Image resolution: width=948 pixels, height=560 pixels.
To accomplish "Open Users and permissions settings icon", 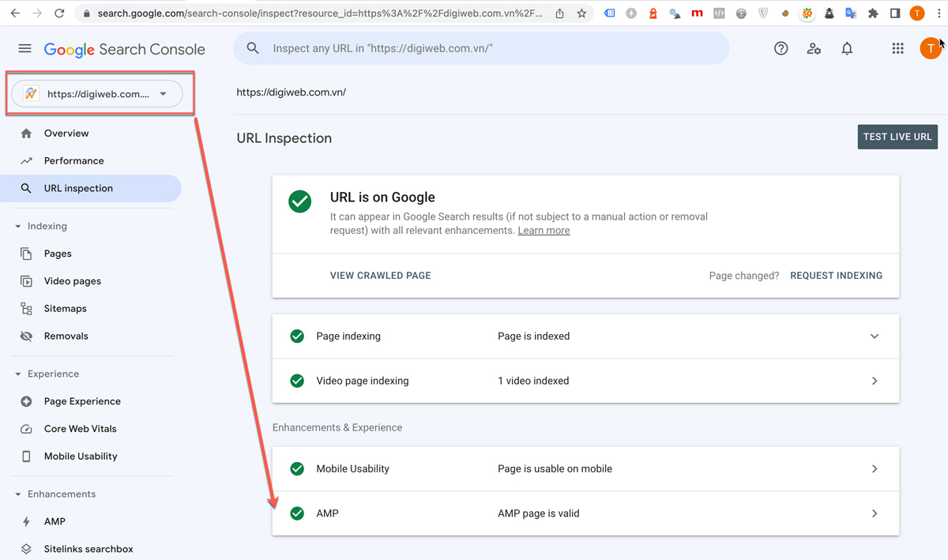I will [x=814, y=49].
